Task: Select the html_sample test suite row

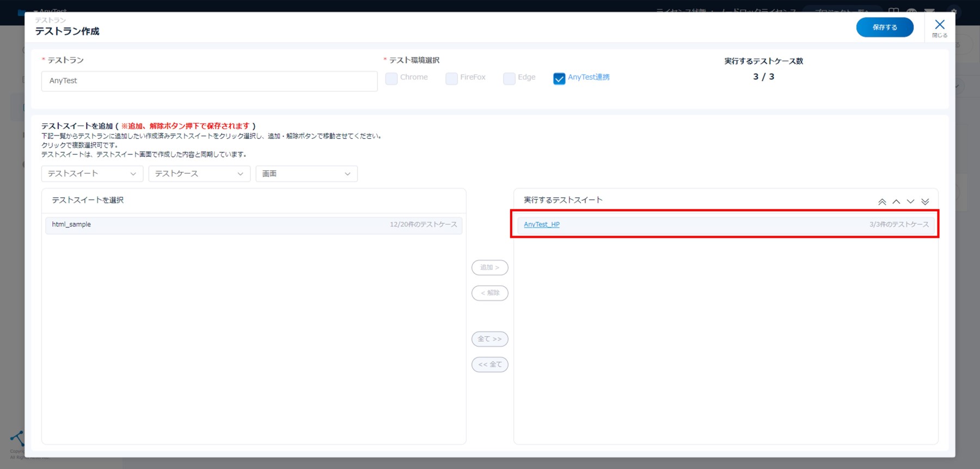Action: [254, 225]
